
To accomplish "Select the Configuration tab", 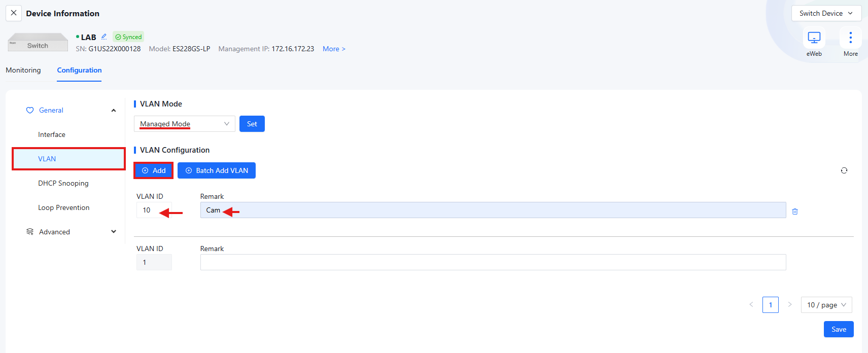I will coord(79,70).
